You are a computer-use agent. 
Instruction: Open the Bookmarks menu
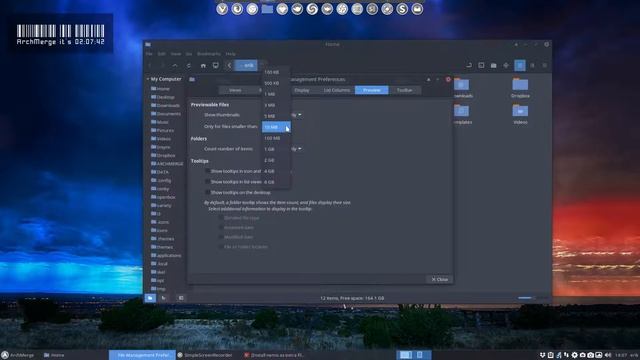point(209,54)
